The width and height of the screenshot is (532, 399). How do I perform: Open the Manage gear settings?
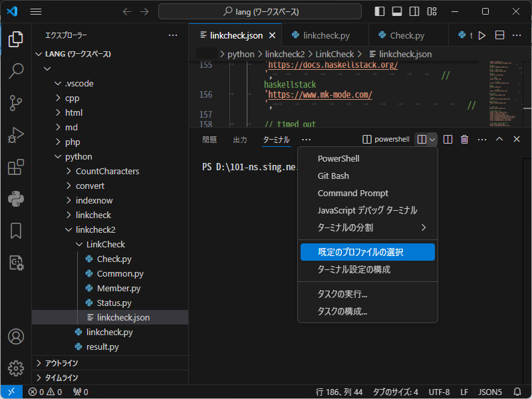pos(16,368)
